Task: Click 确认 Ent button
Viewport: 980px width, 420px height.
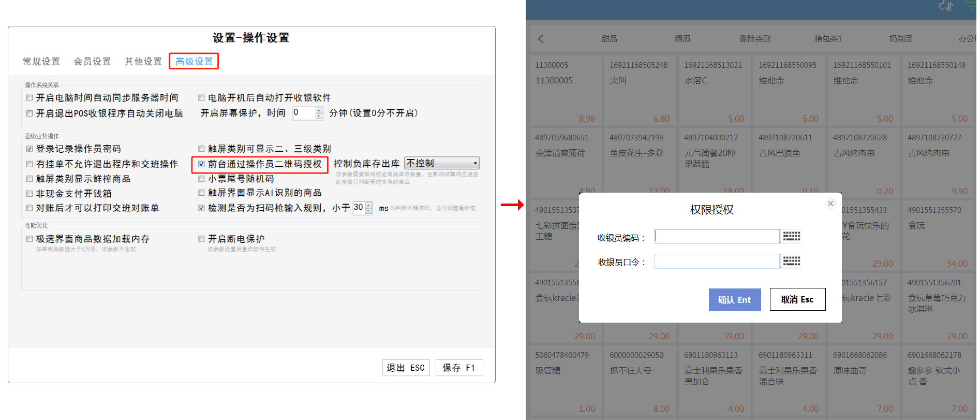Action: pos(734,300)
